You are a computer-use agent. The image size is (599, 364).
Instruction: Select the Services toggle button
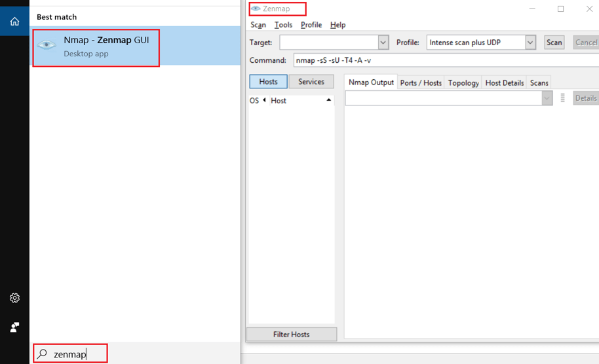coord(311,82)
